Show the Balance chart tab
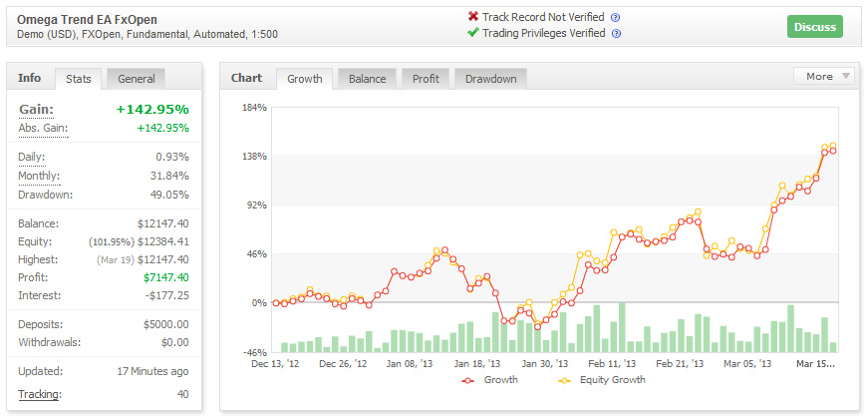Viewport: 868px width, 420px height. 367,79
